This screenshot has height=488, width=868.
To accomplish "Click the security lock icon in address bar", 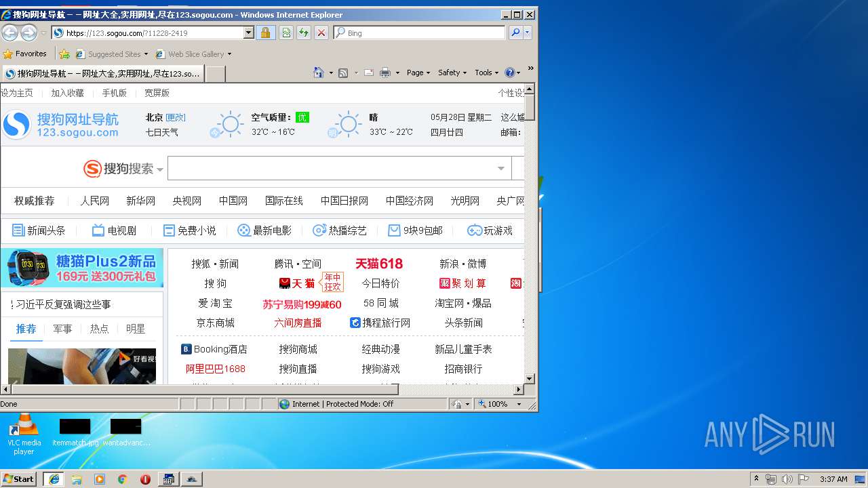I will coord(265,33).
